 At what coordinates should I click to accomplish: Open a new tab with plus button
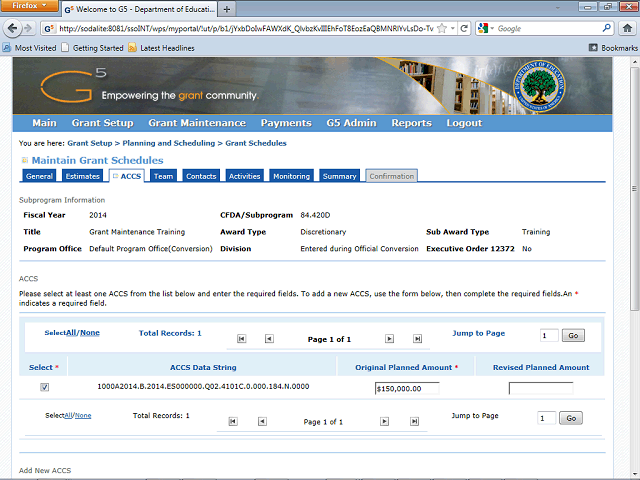coord(227,9)
